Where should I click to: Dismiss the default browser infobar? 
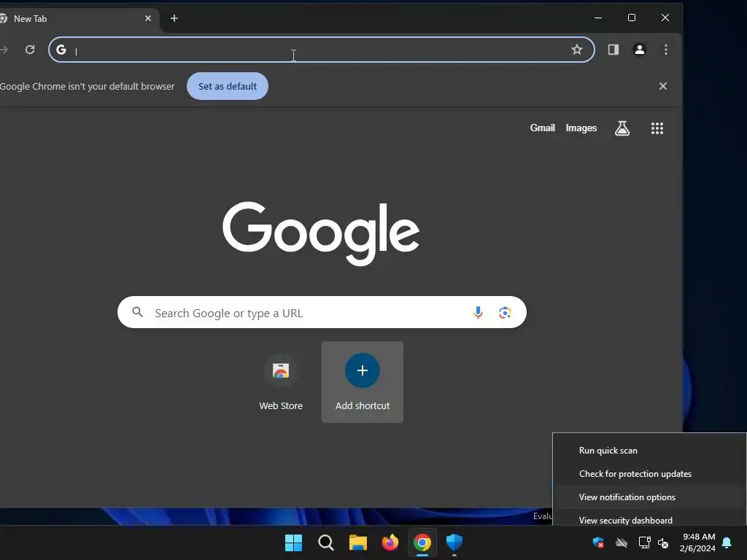pos(662,86)
